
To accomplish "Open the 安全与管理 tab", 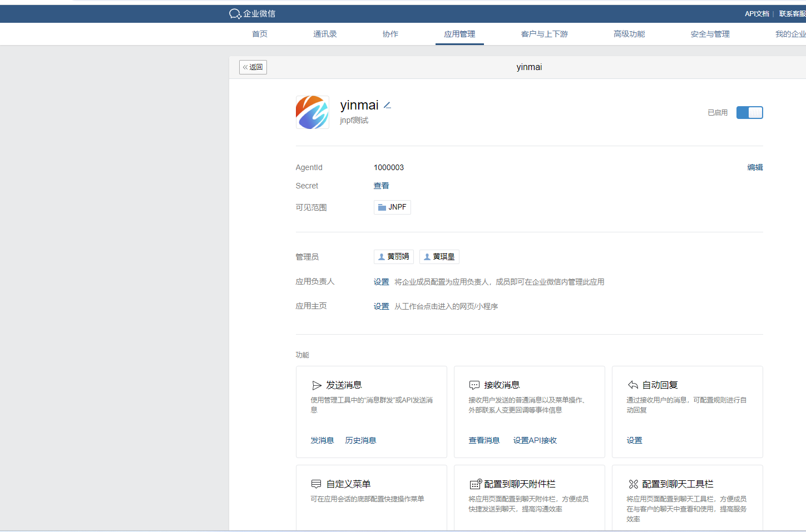I will pos(710,34).
